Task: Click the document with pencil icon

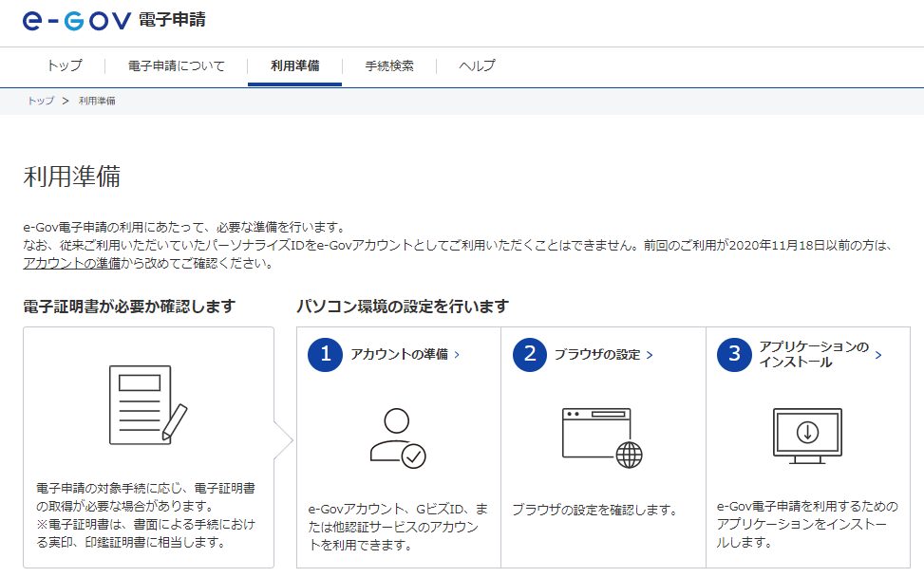Action: click(x=148, y=405)
